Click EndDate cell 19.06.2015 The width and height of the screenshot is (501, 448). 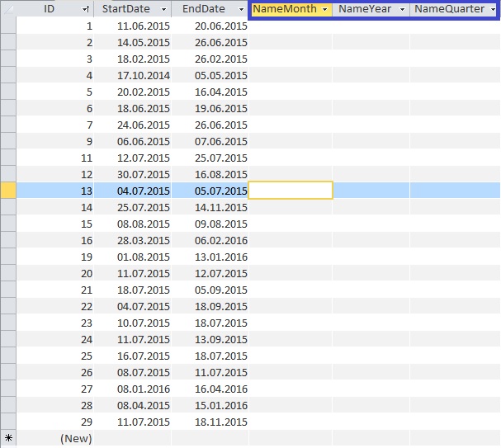point(210,108)
